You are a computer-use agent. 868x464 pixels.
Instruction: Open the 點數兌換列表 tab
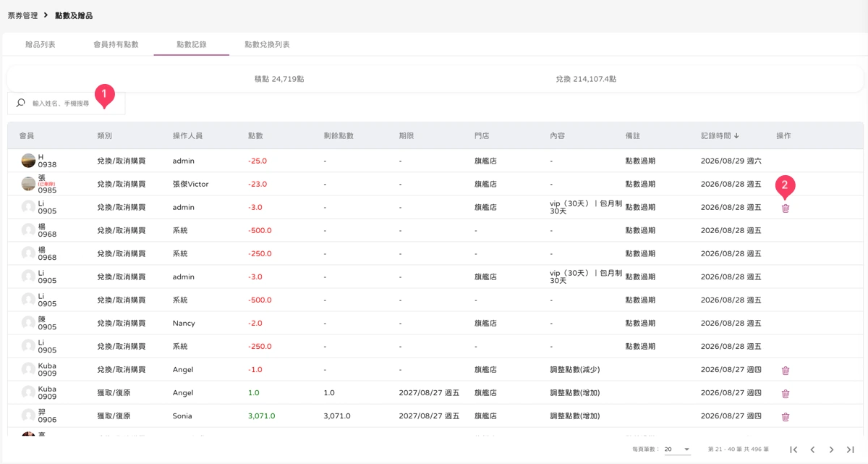267,44
